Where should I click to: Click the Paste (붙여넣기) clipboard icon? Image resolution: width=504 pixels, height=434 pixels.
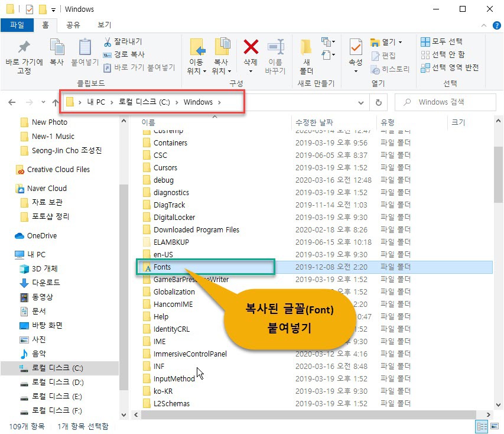[x=85, y=47]
